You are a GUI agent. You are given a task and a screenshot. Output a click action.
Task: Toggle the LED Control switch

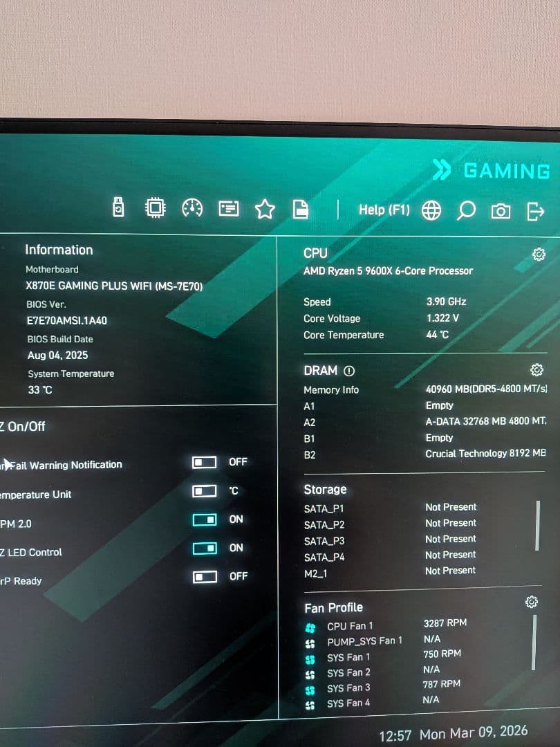(x=205, y=548)
